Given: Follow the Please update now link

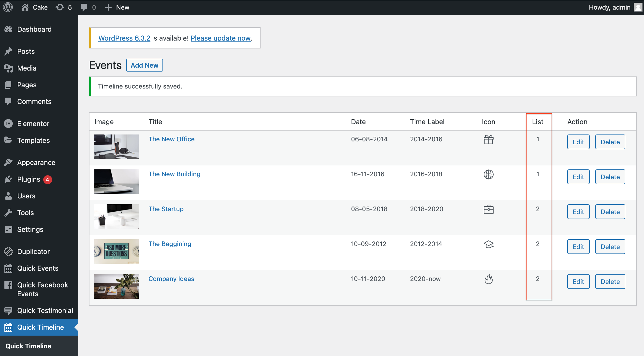Looking at the screenshot, I should pos(220,38).
